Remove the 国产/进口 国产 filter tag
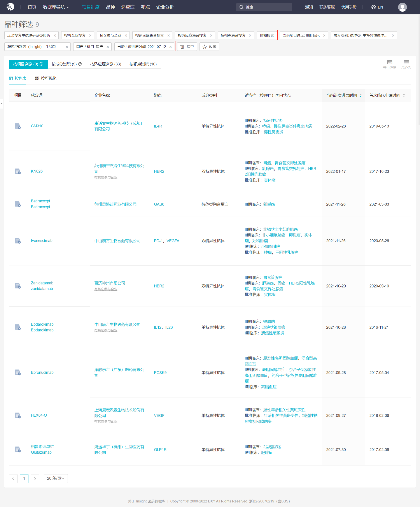This screenshot has width=420, height=507. coord(108,47)
